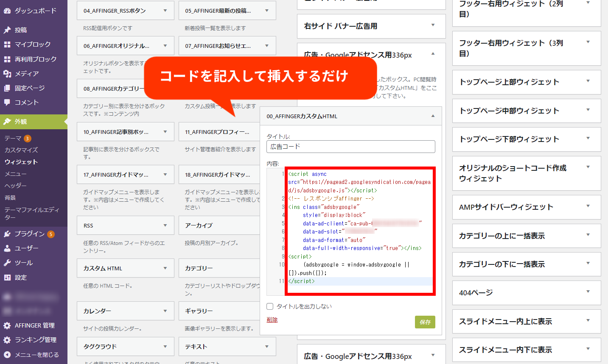Click the 削除 link

click(272, 320)
